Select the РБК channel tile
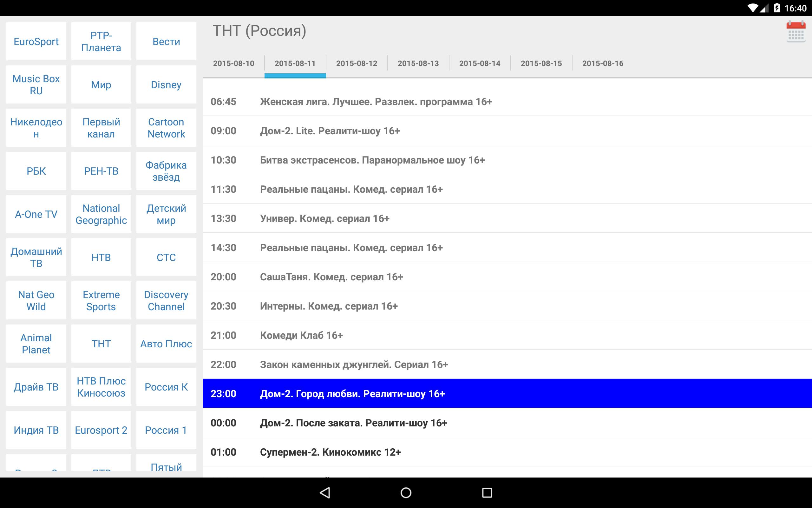The width and height of the screenshot is (812, 508). pos(36,171)
